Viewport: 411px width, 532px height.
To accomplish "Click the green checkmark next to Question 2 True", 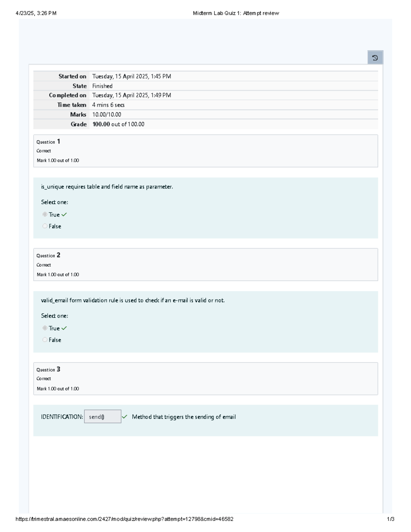I will 64,328.
